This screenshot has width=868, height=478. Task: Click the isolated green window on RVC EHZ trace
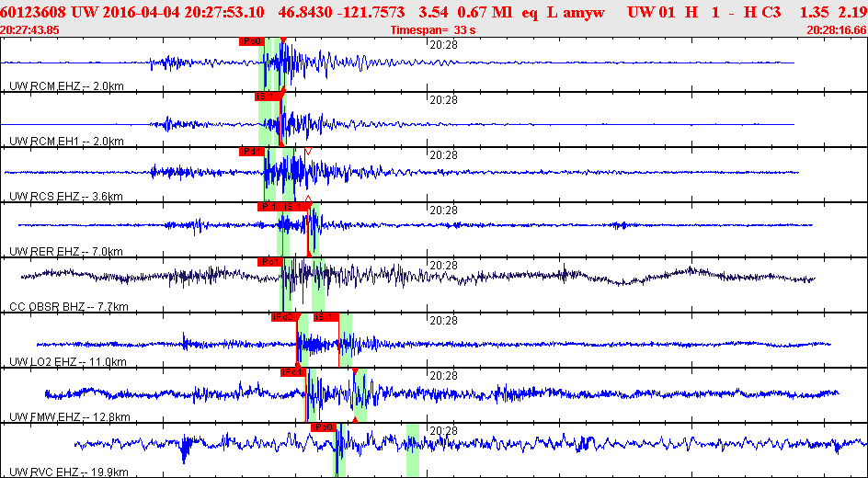413,450
